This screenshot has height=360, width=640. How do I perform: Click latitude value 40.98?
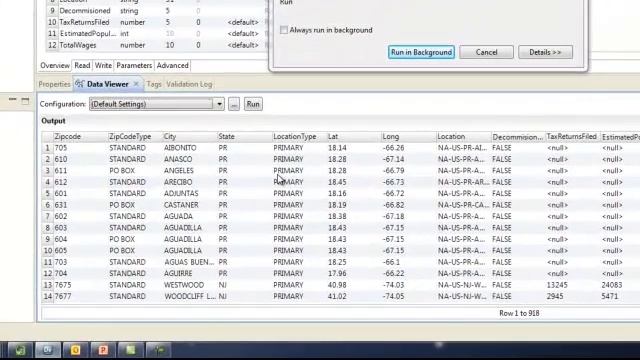337,285
